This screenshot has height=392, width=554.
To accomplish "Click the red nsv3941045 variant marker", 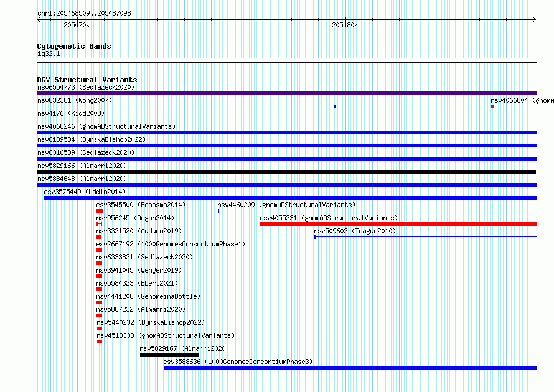I will (x=99, y=276).
